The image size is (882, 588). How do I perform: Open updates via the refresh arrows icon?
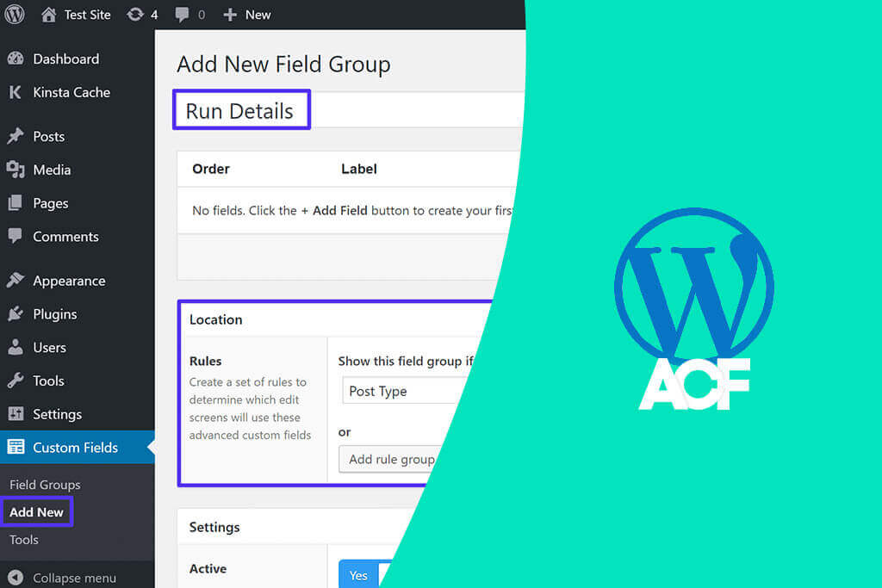pyautogui.click(x=134, y=14)
